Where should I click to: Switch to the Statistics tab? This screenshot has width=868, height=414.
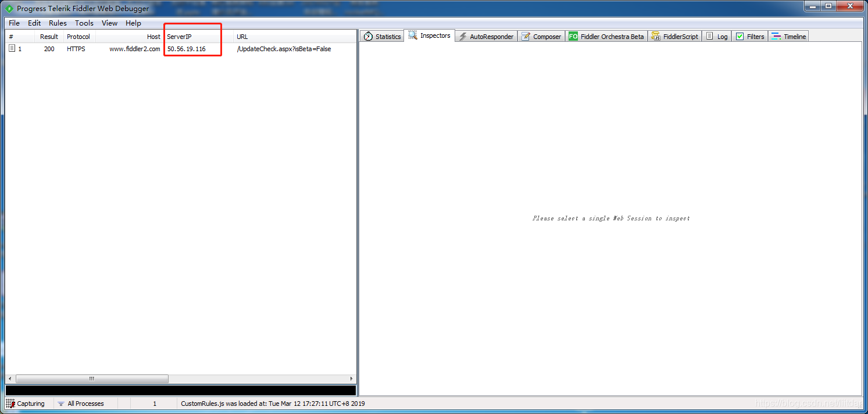click(383, 36)
